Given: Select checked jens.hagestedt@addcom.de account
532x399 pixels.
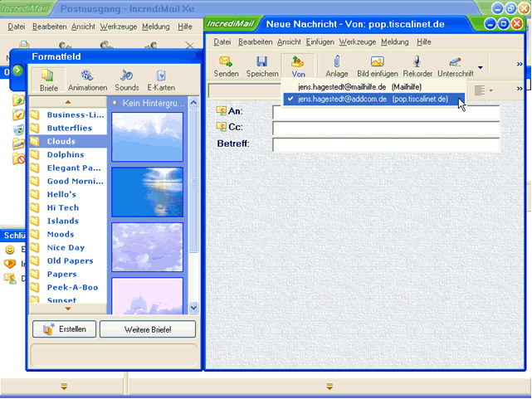Looking at the screenshot, I should point(373,100).
